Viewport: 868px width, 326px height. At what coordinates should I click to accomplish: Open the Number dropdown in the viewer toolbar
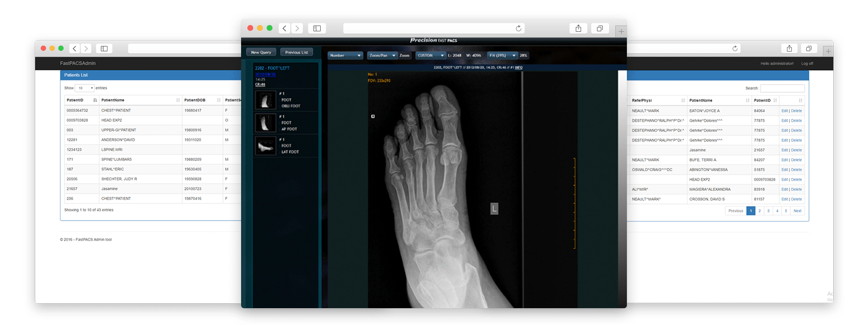point(345,55)
